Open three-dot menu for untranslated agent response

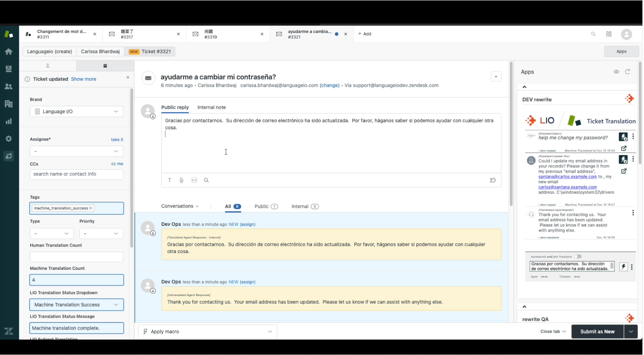[x=633, y=213]
